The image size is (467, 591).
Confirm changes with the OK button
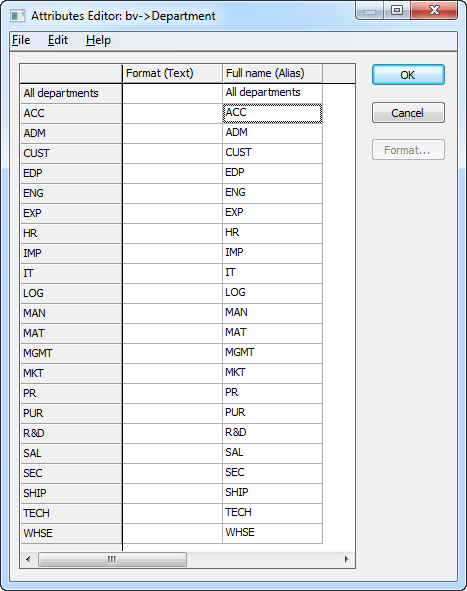(x=408, y=75)
